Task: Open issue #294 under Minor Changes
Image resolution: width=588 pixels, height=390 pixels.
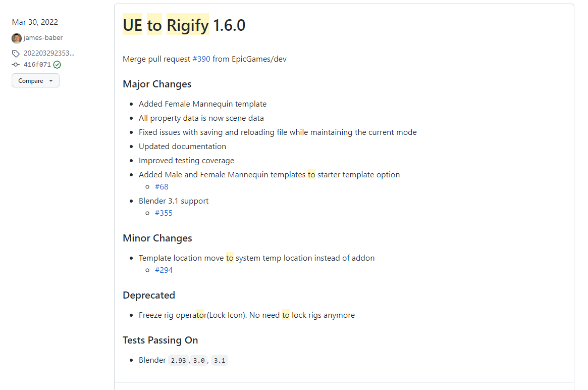Action: (x=164, y=270)
